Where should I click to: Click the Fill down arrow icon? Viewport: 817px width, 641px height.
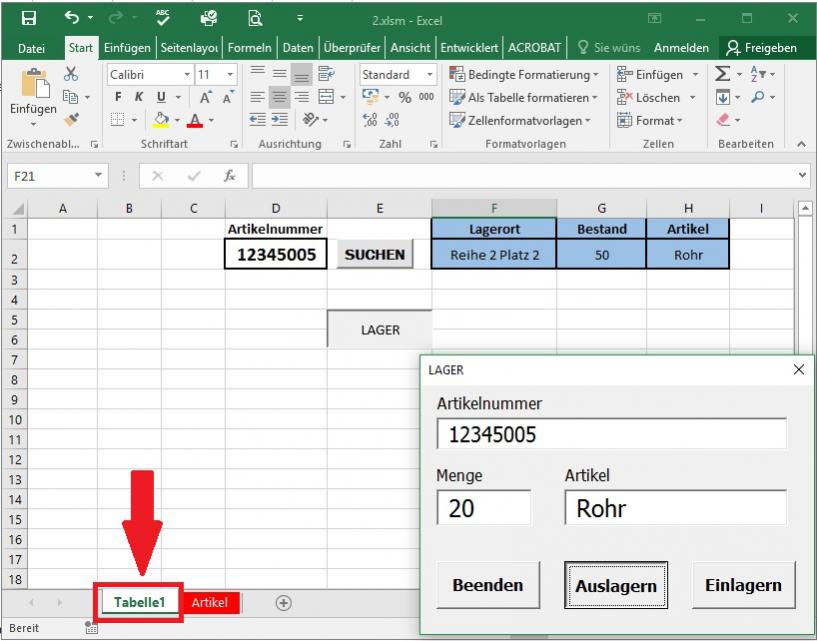point(723,97)
